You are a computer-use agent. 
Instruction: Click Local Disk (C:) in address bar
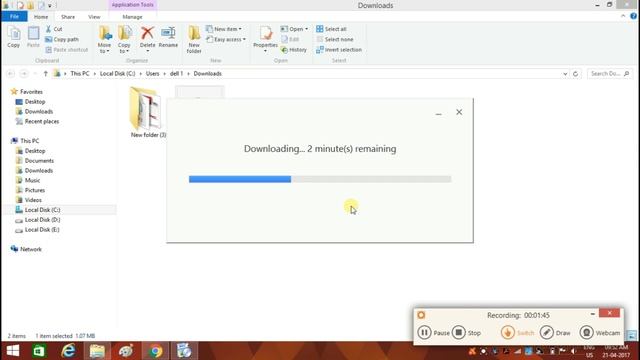coord(118,73)
